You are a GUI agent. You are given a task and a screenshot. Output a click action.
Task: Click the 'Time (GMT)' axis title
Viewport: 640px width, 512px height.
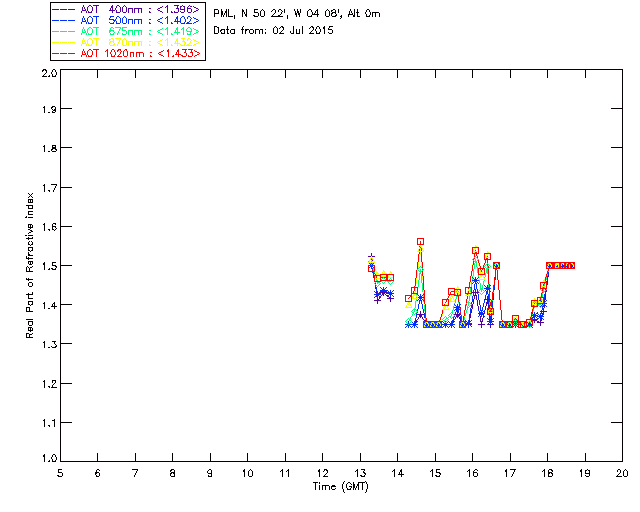(x=340, y=487)
